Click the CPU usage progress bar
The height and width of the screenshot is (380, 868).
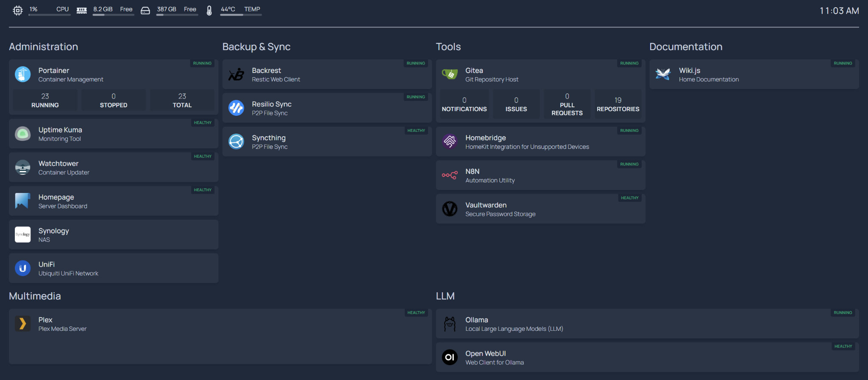[50, 15]
